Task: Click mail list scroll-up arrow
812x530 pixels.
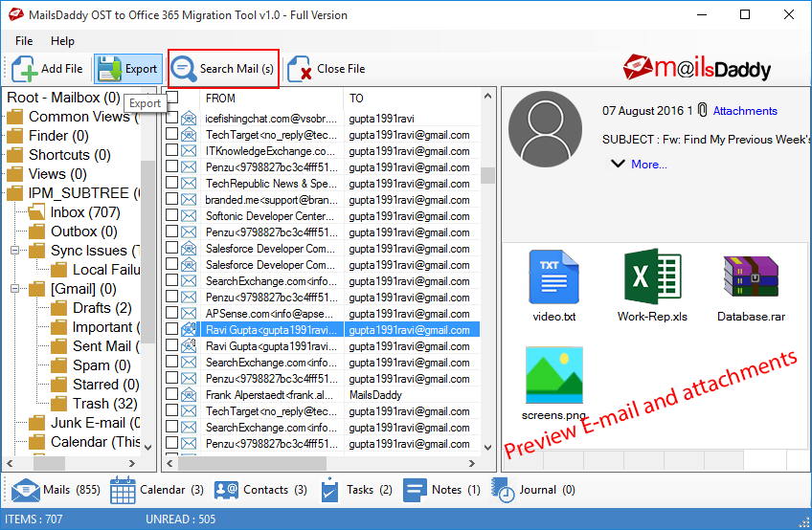Action: (x=487, y=97)
